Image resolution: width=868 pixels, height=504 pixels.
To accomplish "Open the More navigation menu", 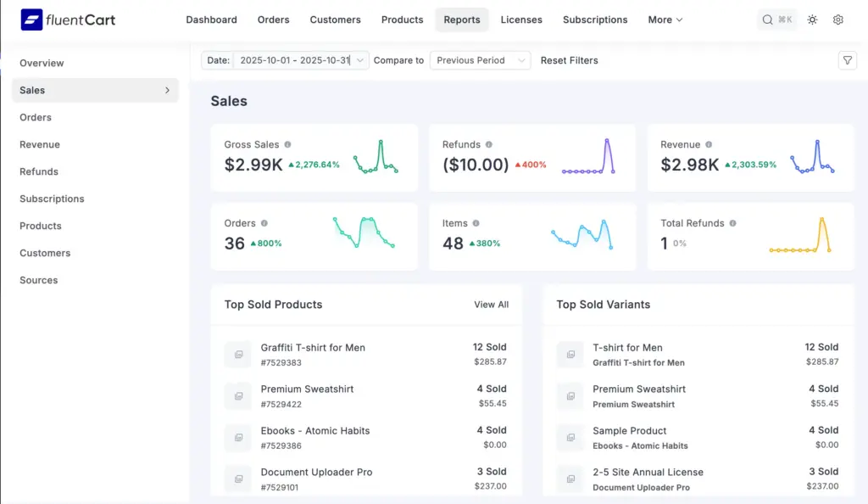I will [664, 20].
